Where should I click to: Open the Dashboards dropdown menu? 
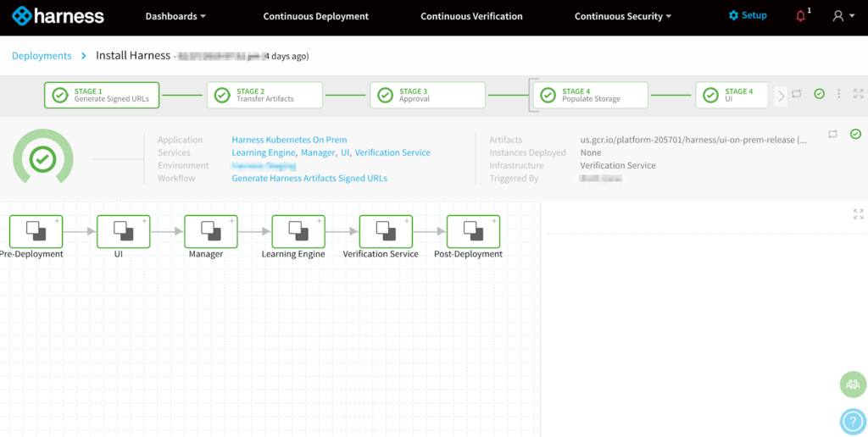pos(175,17)
